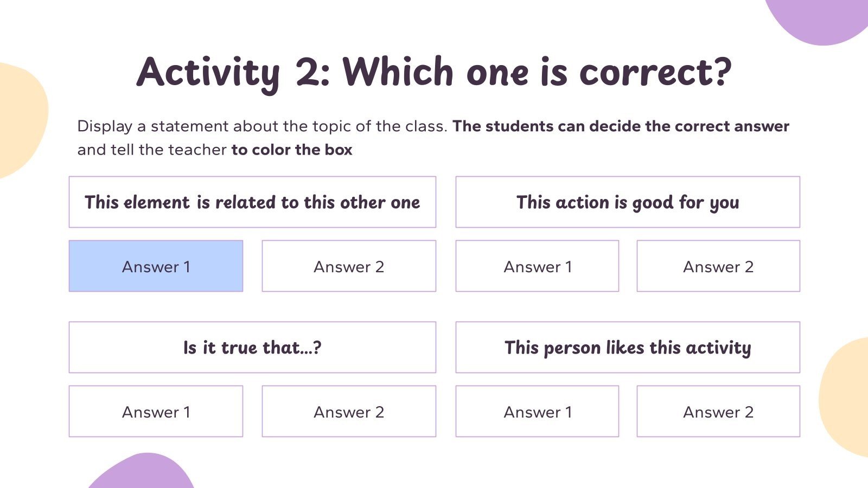The height and width of the screenshot is (488, 868).
Task: Click the 'Activity 2: Which one is correct?' title
Action: 434,72
